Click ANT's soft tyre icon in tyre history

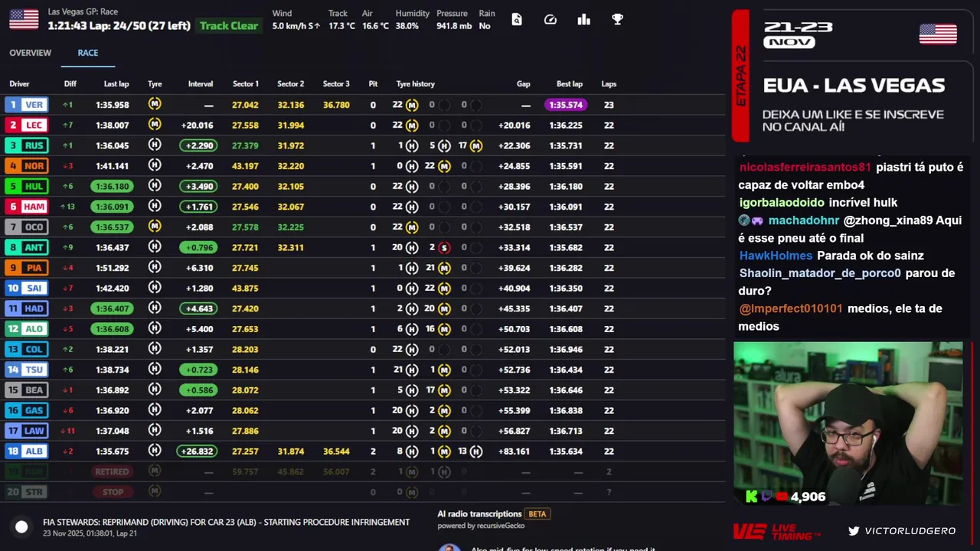[444, 247]
